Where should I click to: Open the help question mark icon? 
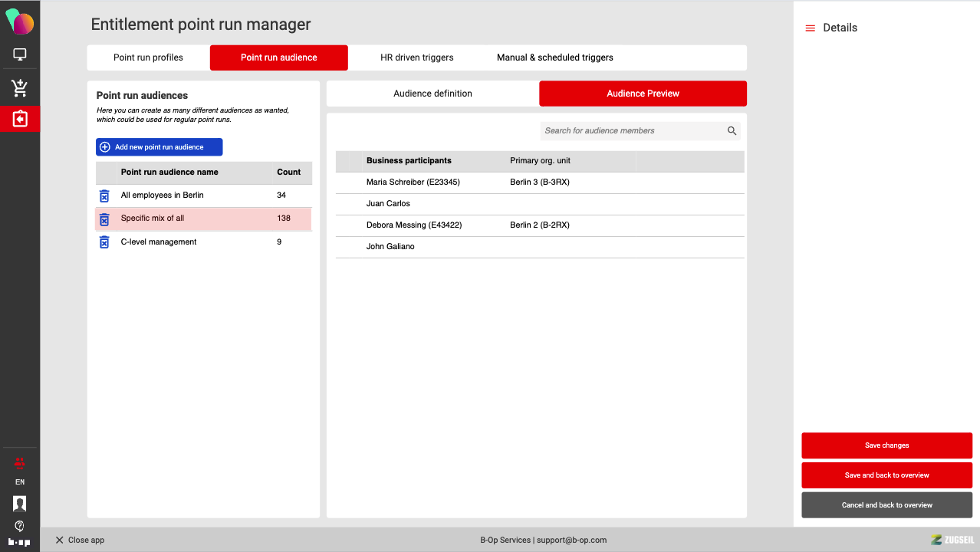click(x=20, y=526)
